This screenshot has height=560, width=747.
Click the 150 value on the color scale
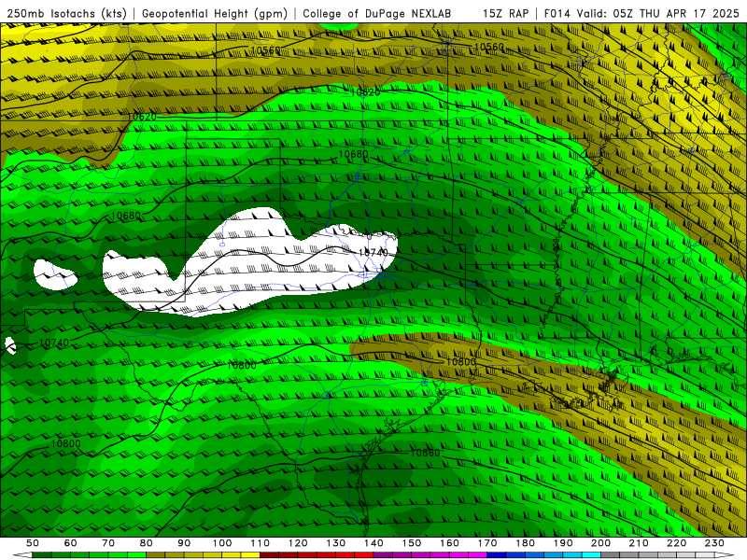pos(412,543)
